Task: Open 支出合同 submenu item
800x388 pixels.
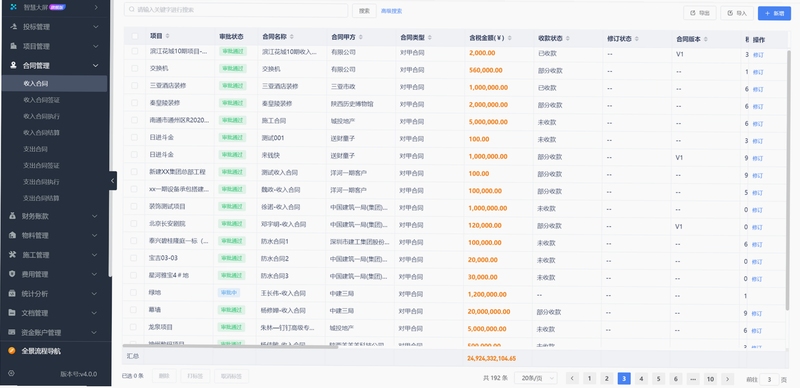Action: [x=36, y=149]
